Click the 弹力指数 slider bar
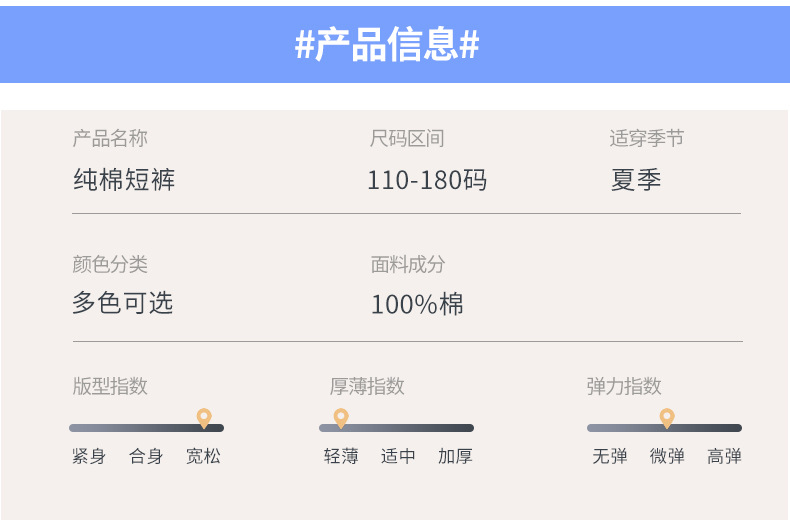The height and width of the screenshot is (520, 790). pos(664,428)
